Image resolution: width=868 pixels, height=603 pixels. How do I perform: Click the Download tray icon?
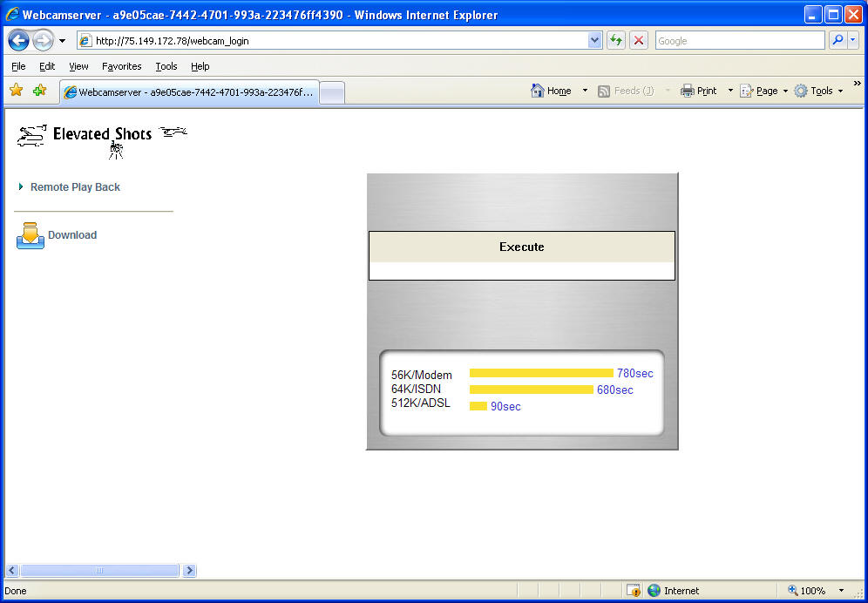click(x=31, y=235)
